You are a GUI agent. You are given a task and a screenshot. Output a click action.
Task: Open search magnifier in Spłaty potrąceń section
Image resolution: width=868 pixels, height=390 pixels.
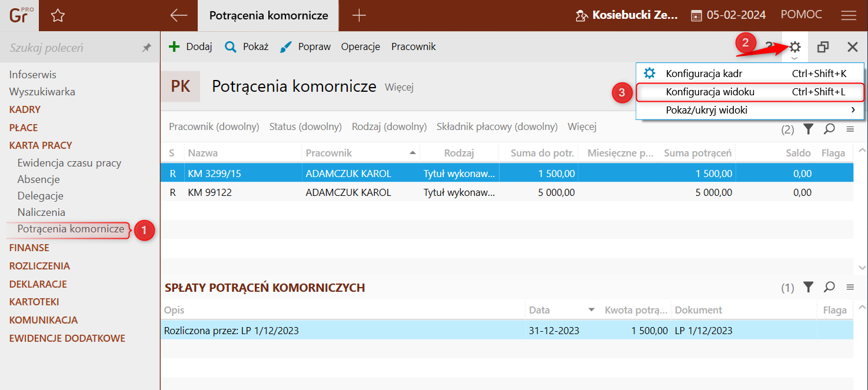click(x=830, y=286)
